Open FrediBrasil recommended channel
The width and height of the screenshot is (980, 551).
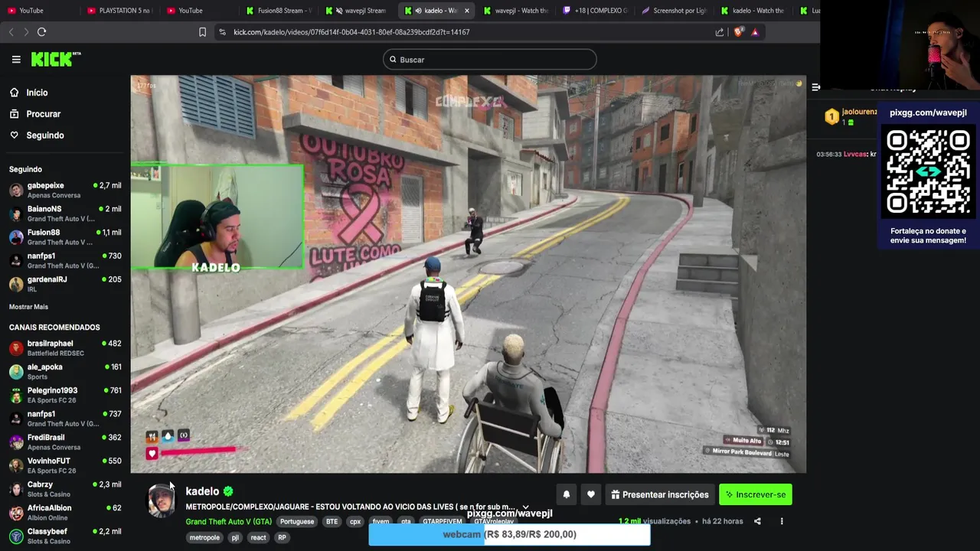click(x=65, y=442)
